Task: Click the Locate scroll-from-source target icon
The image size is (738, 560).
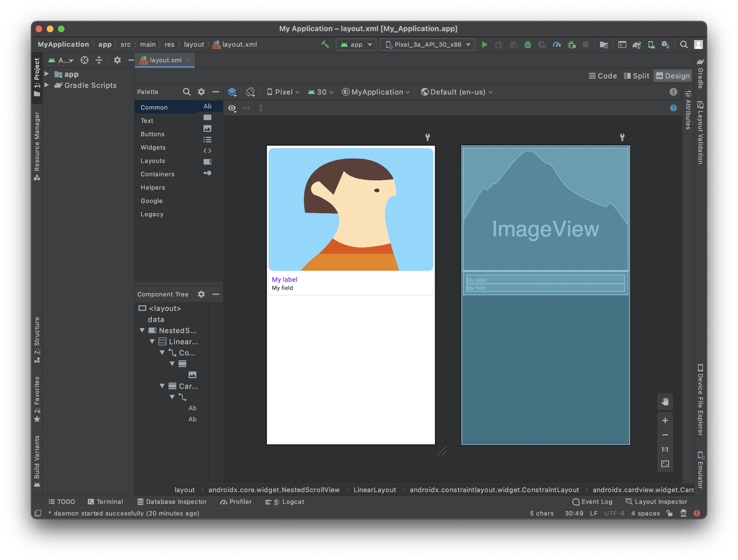Action: pyautogui.click(x=85, y=60)
